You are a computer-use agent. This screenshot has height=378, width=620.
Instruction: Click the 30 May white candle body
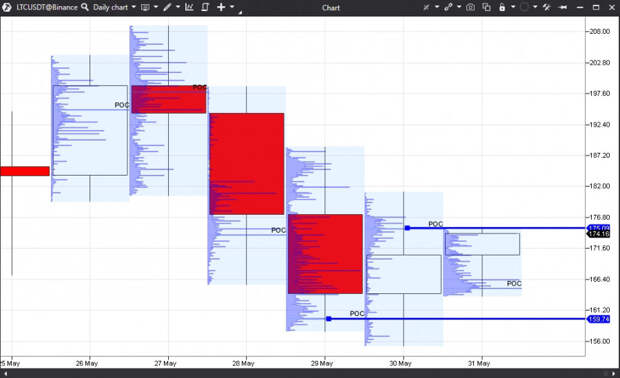(x=404, y=274)
